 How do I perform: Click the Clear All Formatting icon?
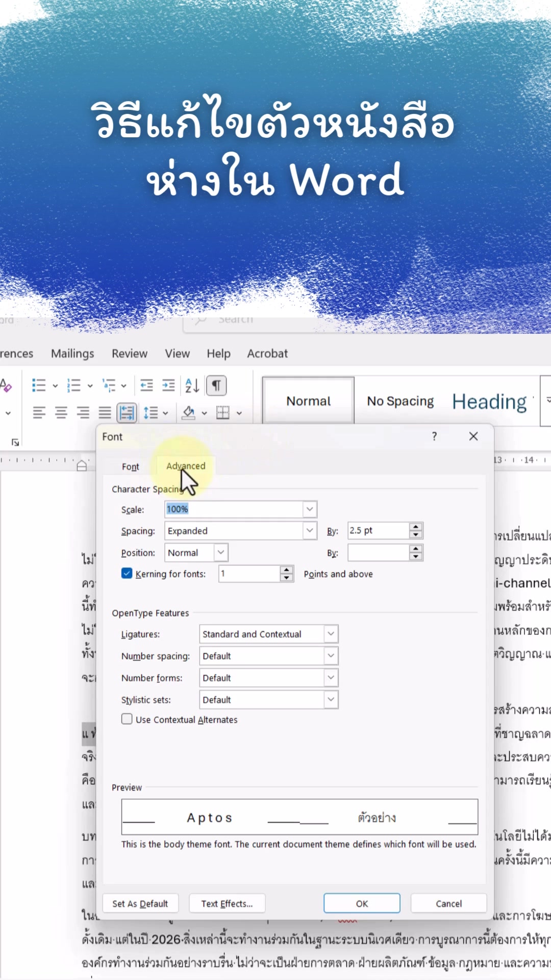point(5,385)
